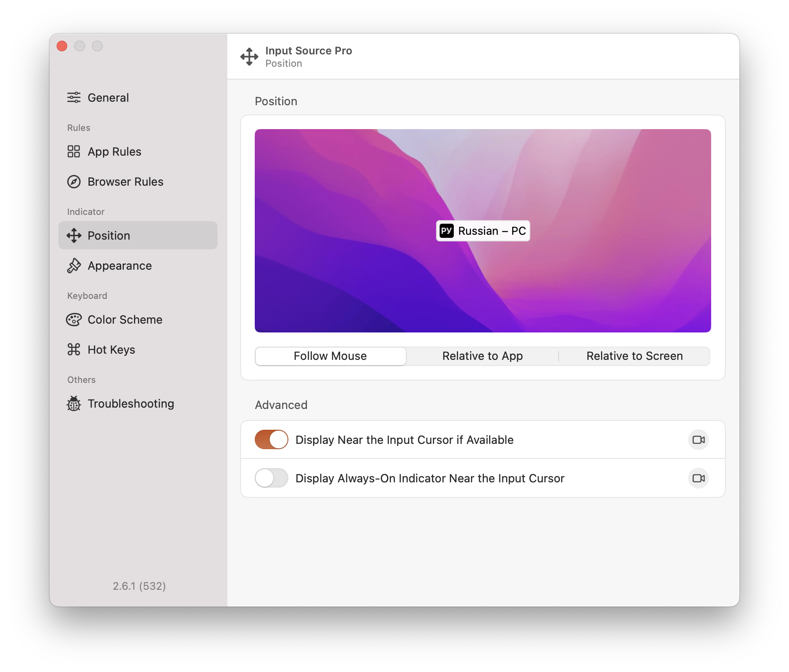Screen dimensions: 789x672
Task: Open the General settings section
Action: pyautogui.click(x=138, y=98)
